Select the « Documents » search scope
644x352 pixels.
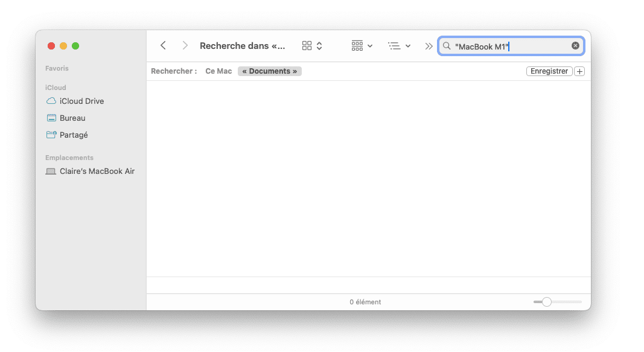click(x=269, y=71)
